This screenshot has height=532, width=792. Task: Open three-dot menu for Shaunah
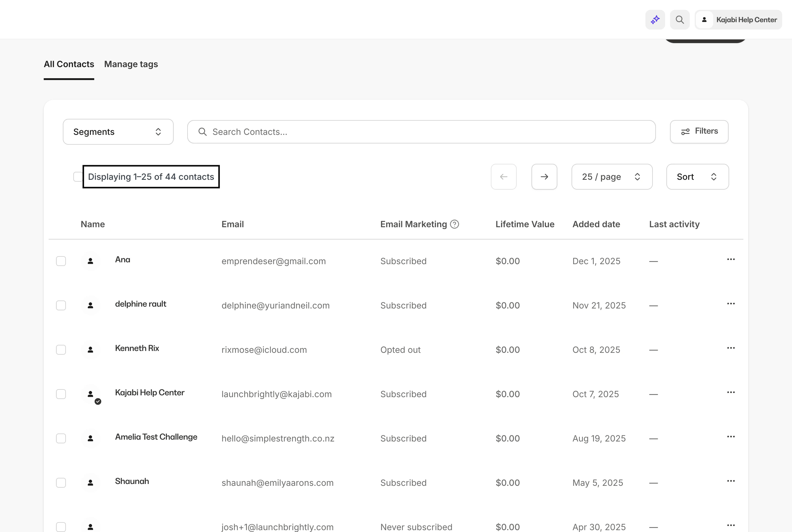[731, 481]
